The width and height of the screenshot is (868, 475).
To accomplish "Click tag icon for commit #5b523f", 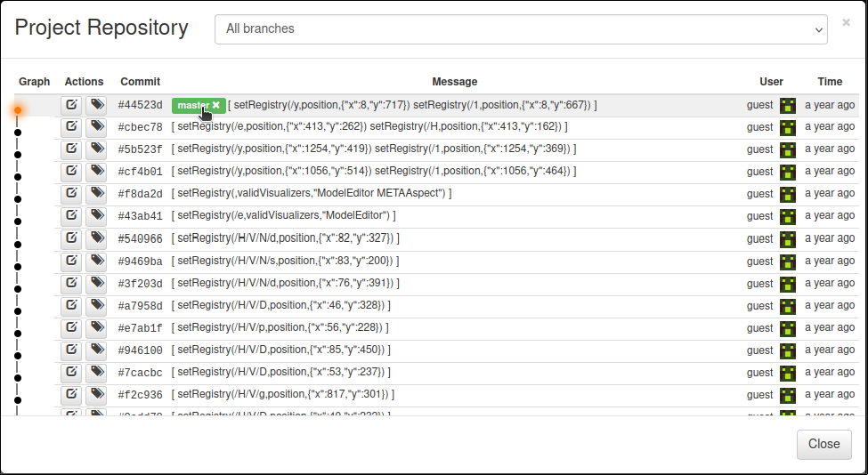I will point(96,149).
